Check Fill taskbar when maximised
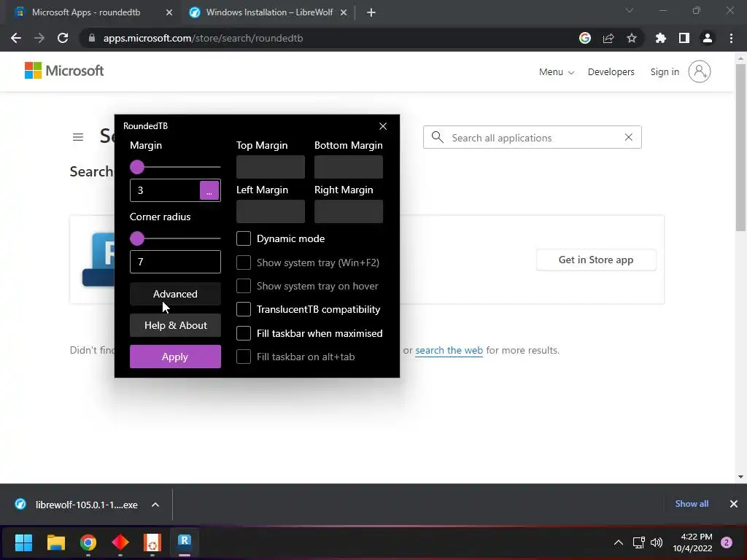 click(x=244, y=333)
